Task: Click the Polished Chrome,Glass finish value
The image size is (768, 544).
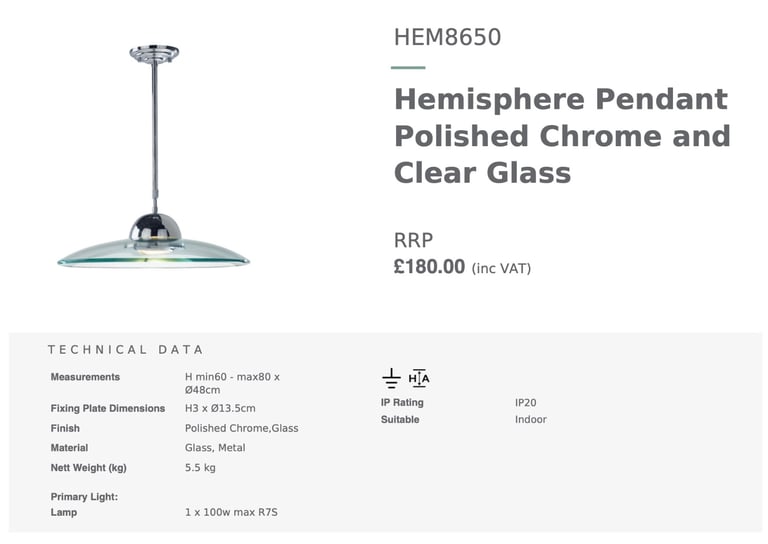Action: [x=241, y=428]
